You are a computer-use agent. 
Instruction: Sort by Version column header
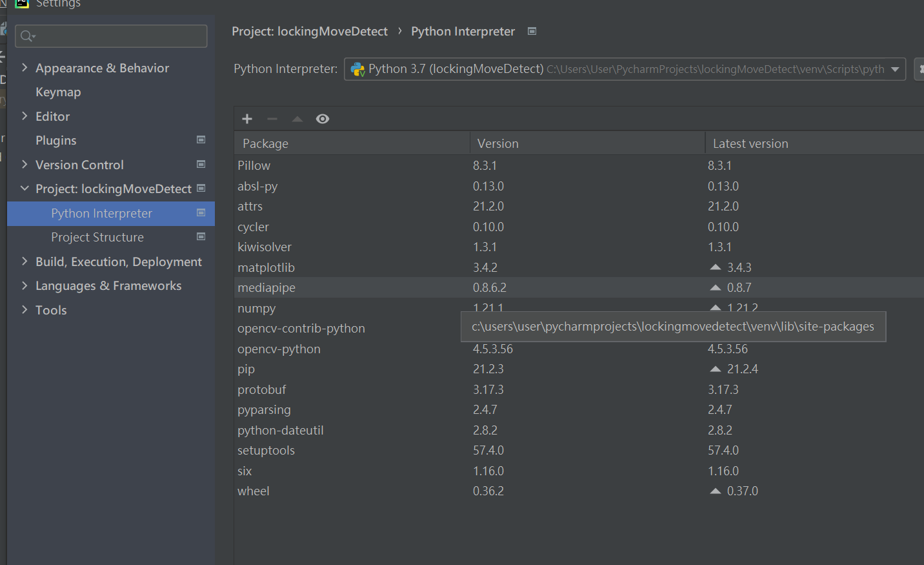(587, 143)
